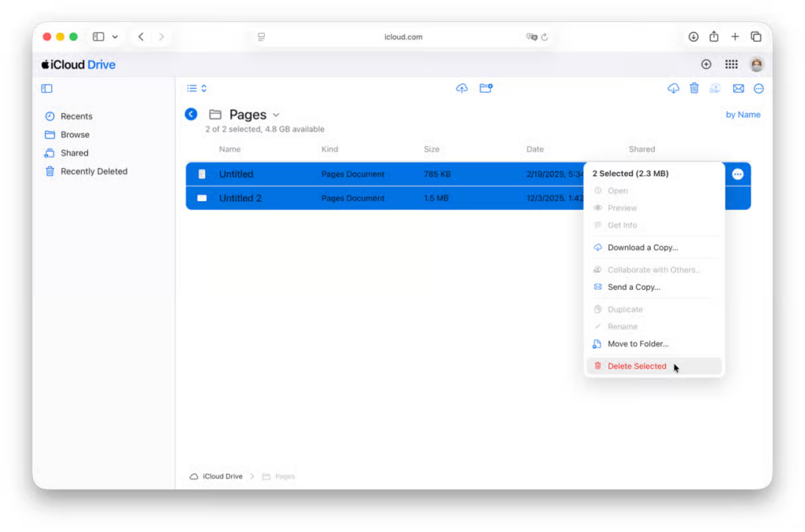Click the upload to iCloud icon

(x=461, y=89)
